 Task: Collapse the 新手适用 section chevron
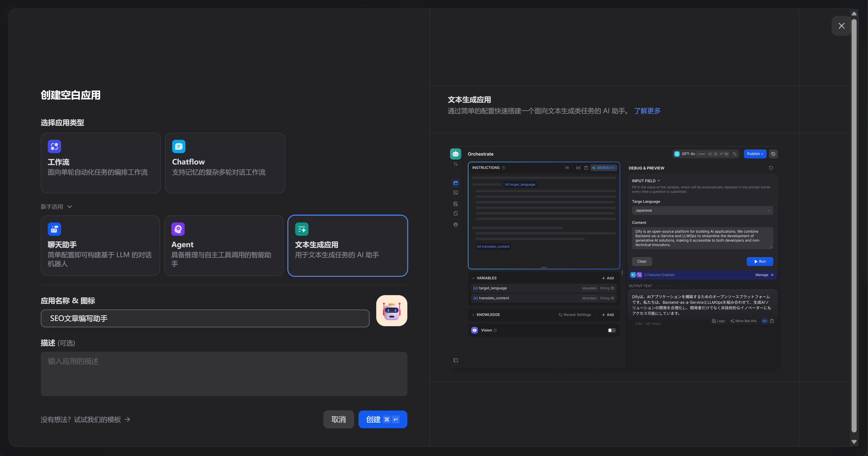(70, 207)
